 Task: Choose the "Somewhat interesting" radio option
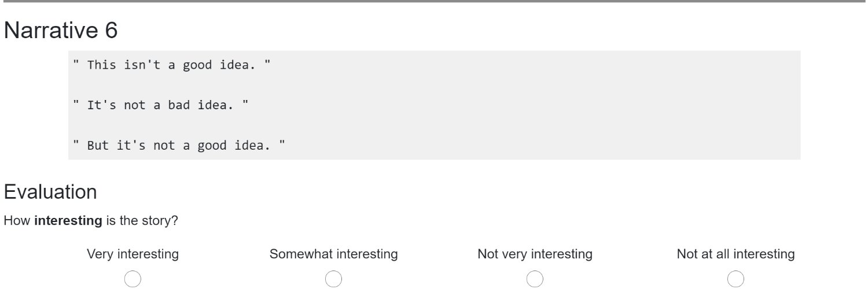point(333,279)
